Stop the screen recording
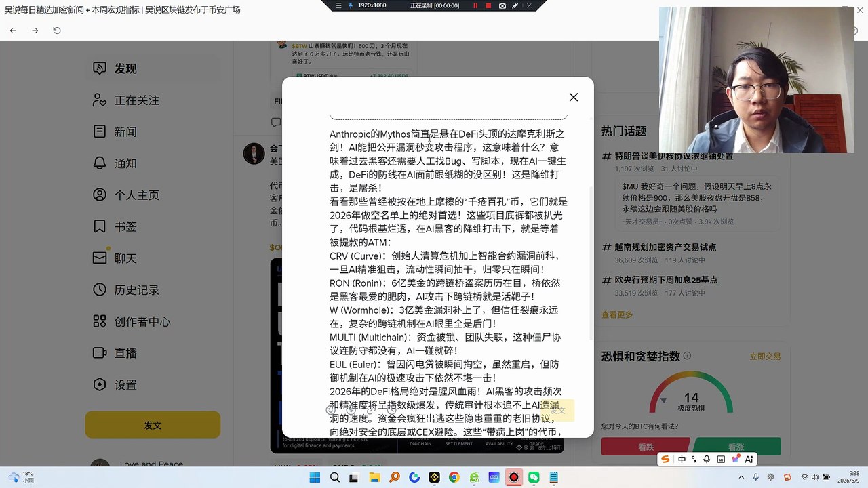The width and height of the screenshot is (868, 488). point(488,5)
